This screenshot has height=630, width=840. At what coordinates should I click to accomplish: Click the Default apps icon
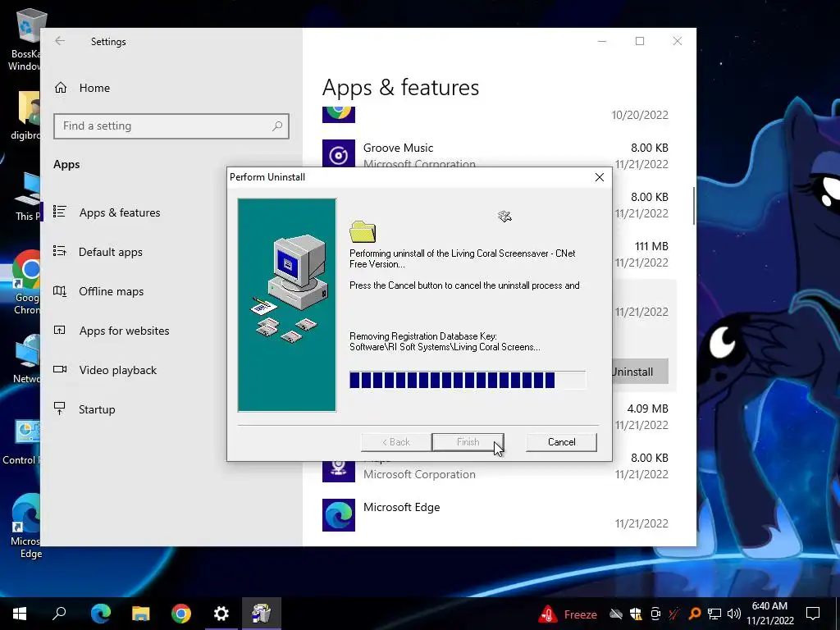tap(59, 251)
